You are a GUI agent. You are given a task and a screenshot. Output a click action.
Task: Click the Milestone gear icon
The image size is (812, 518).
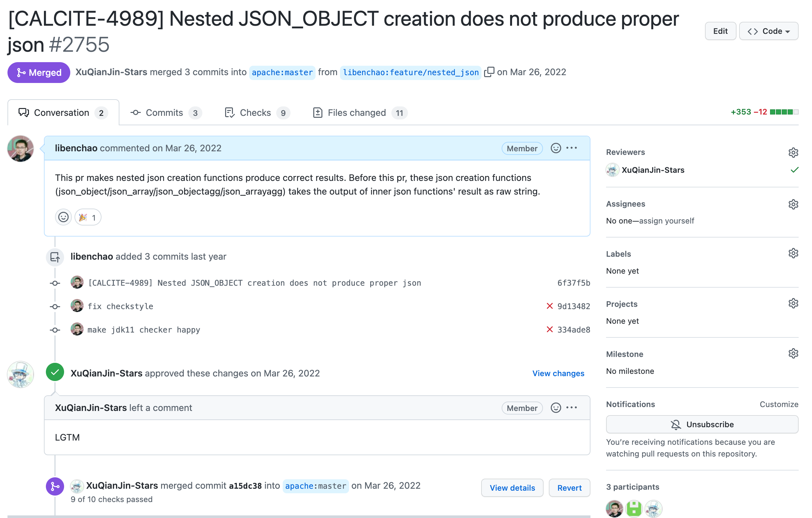(793, 353)
